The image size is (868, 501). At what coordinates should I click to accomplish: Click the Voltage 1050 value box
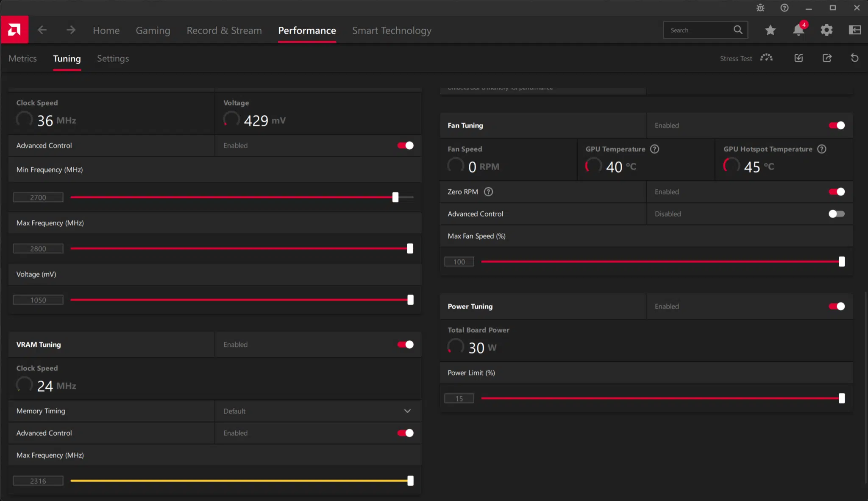38,300
